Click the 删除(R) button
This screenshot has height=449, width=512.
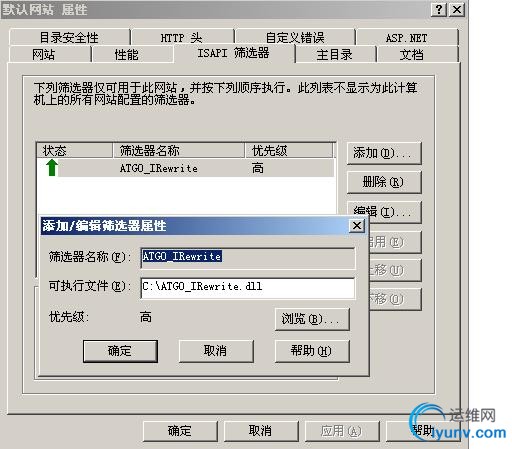pyautogui.click(x=384, y=182)
